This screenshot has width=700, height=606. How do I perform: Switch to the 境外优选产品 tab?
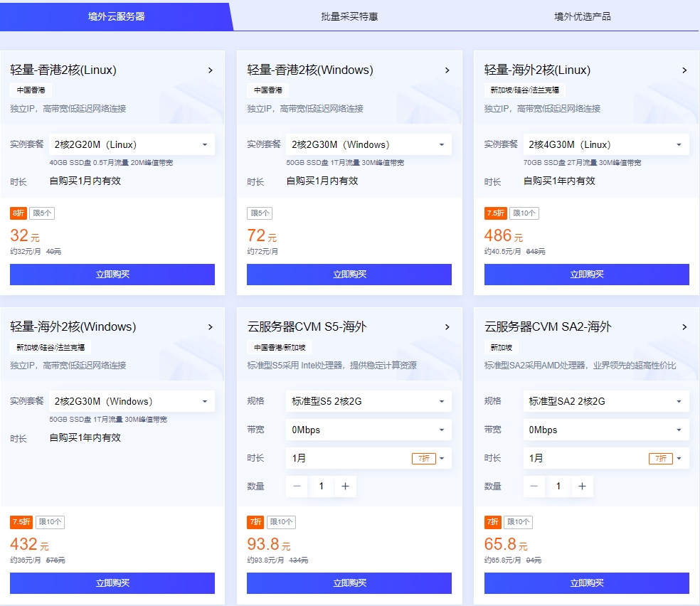point(583,16)
